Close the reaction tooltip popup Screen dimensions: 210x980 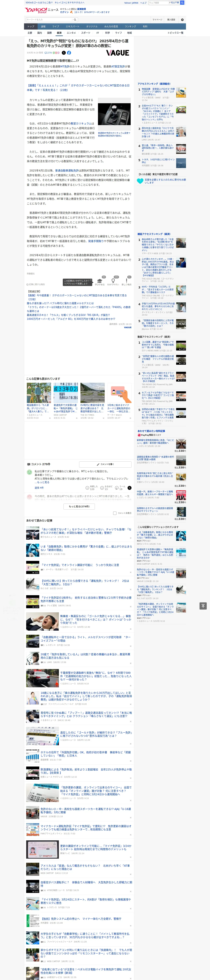(91, 280)
